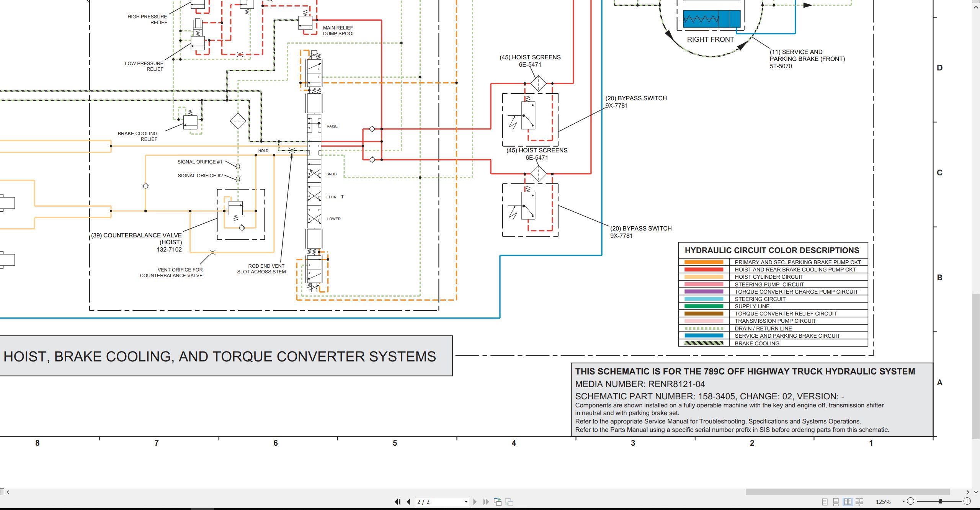Click the SCHEMATIC PART NUMBER: 158-3405 line
The height and width of the screenshot is (510, 980).
710,396
